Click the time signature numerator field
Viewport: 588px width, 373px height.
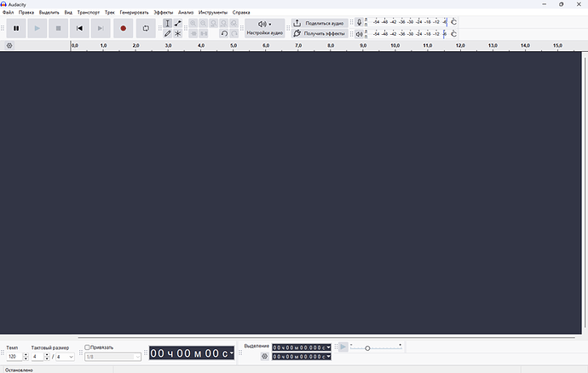tap(37, 357)
